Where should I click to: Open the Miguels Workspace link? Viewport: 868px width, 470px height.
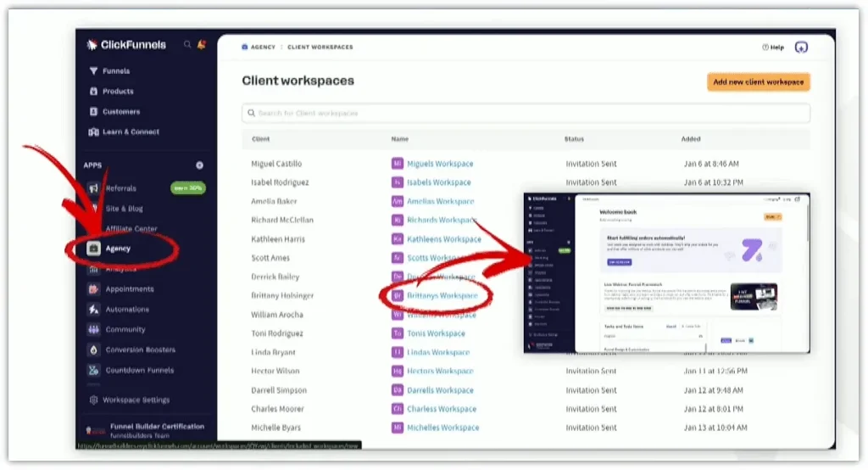[440, 164]
